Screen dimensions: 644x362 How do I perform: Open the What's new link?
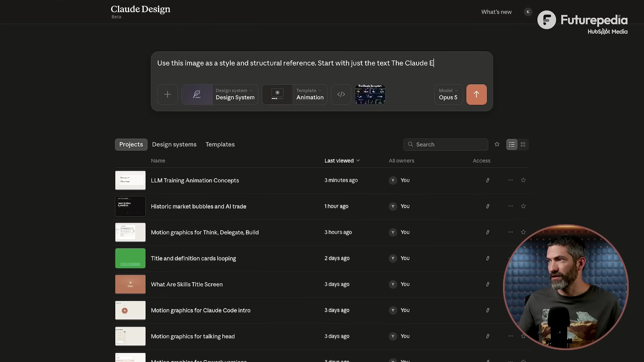(496, 12)
